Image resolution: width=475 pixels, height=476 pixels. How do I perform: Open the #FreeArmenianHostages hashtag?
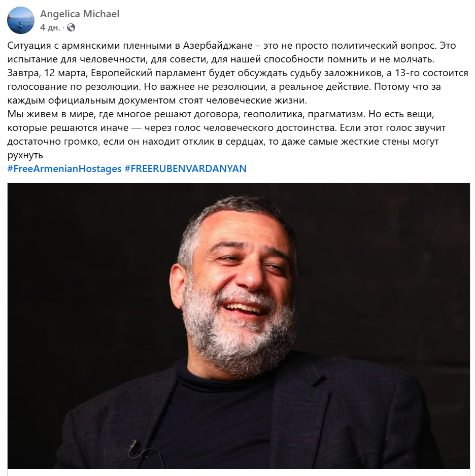click(64, 168)
